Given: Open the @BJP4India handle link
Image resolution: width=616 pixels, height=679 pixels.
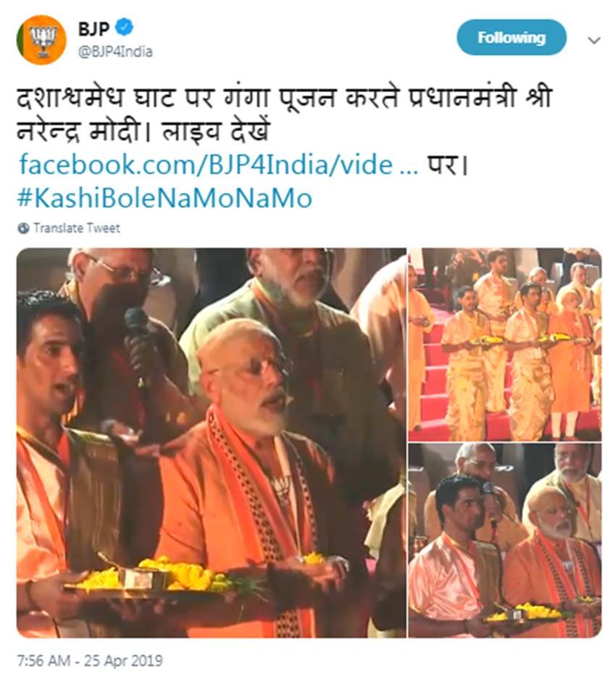Looking at the screenshot, I should (115, 52).
